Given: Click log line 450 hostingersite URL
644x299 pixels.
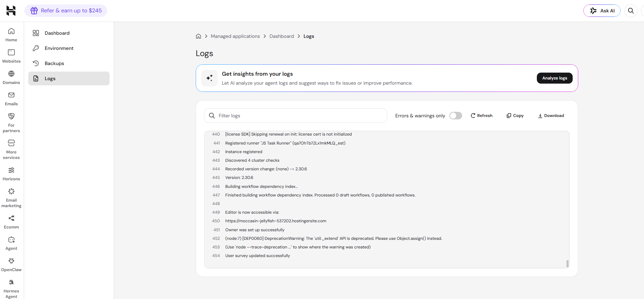Looking at the screenshot, I should pyautogui.click(x=276, y=221).
